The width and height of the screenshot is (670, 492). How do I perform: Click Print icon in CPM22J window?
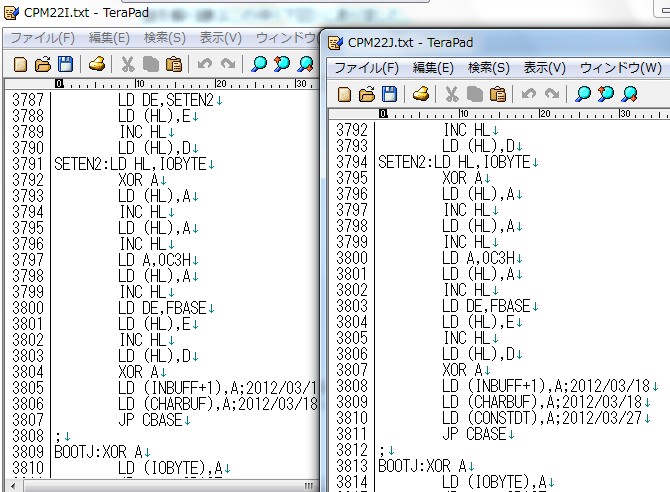421,94
